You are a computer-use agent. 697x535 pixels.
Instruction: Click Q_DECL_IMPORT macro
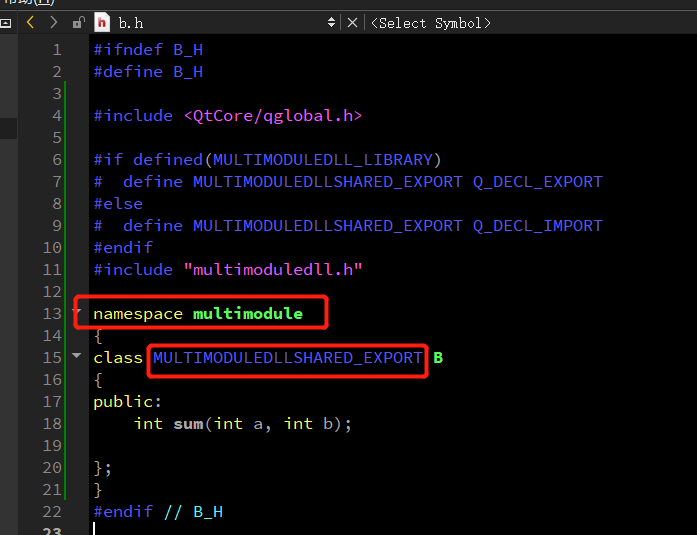(x=537, y=226)
